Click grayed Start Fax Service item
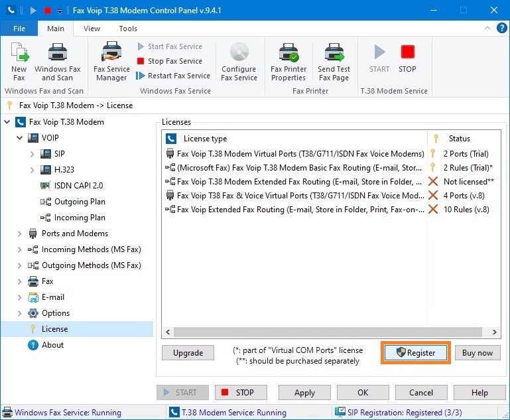510x420 pixels. click(x=170, y=46)
